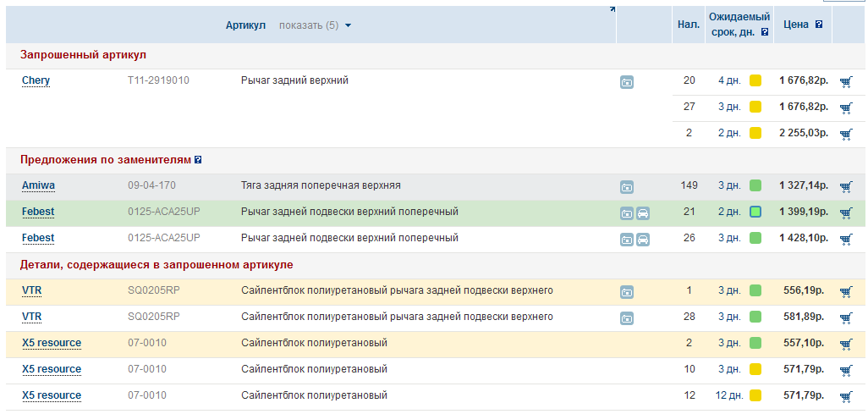Add Chery offer priced 2 255,03р. to cart

click(x=846, y=134)
